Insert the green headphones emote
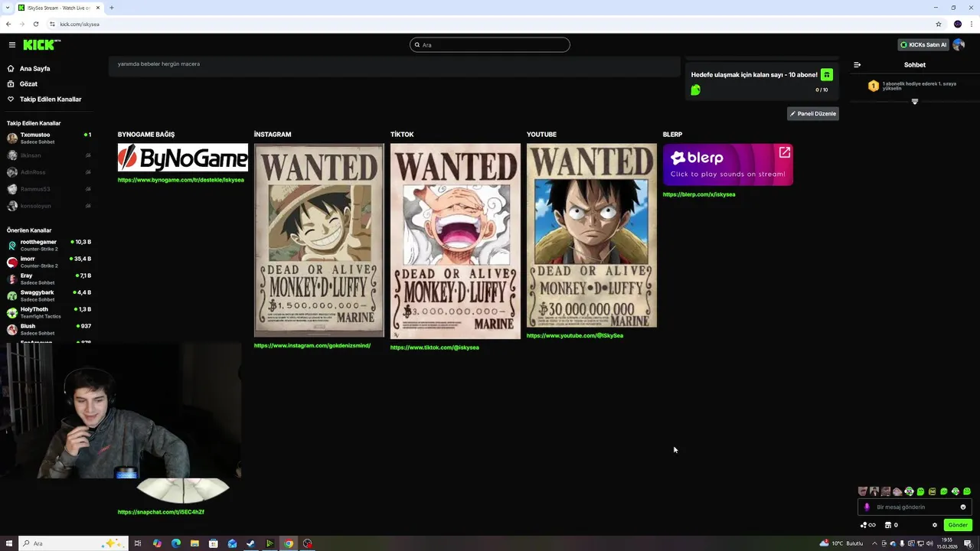 [x=910, y=491]
